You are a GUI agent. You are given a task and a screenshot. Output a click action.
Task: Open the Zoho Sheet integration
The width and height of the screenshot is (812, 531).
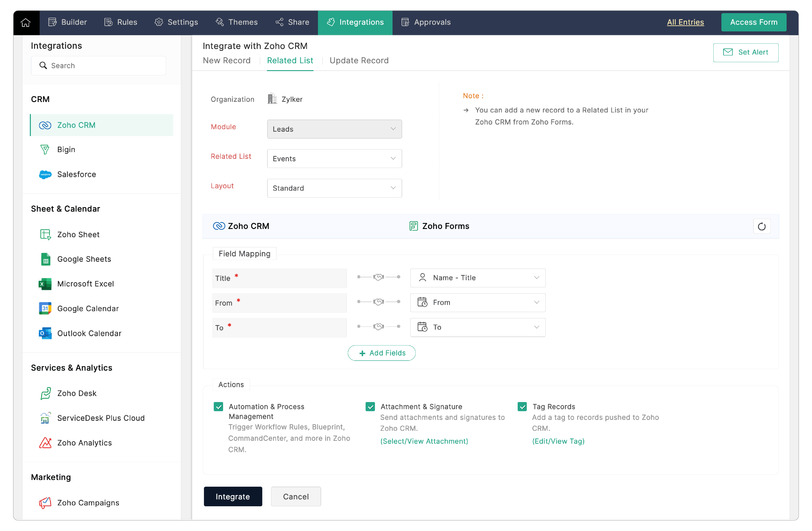tap(78, 235)
